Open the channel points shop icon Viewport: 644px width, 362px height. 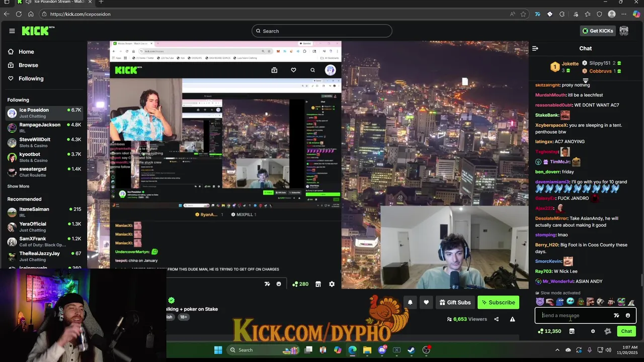pos(572,331)
